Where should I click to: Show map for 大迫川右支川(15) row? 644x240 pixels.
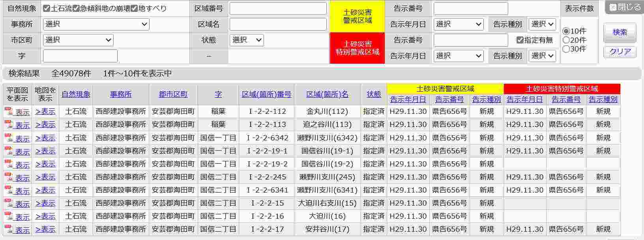click(45, 204)
